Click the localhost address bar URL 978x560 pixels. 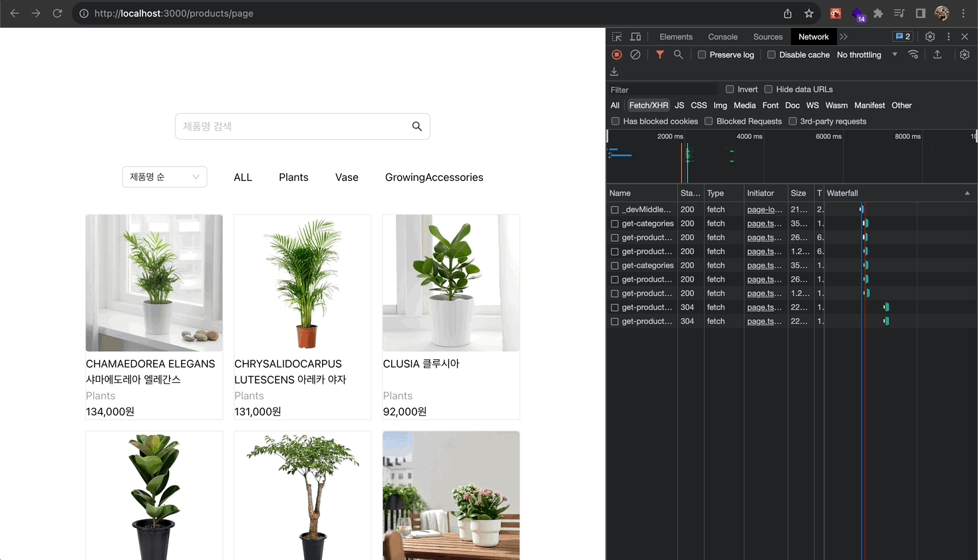pos(174,13)
